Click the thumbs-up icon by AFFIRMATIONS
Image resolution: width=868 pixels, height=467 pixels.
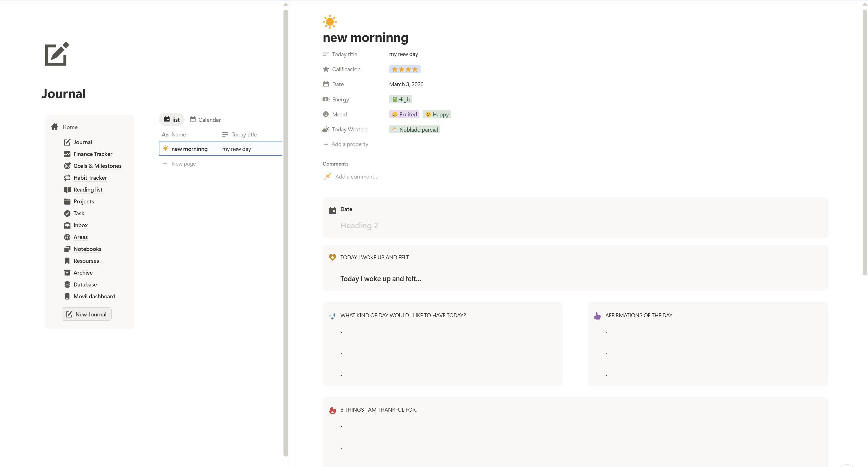598,316
